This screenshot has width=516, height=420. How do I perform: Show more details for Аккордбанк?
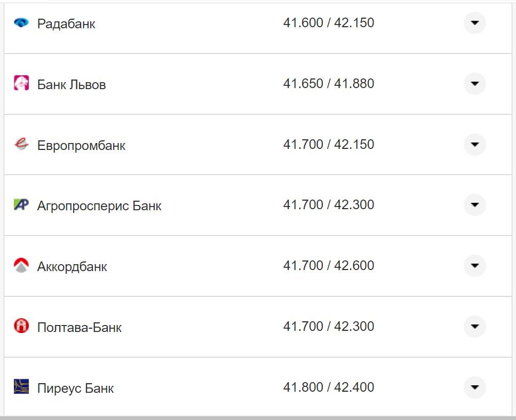coord(474,266)
